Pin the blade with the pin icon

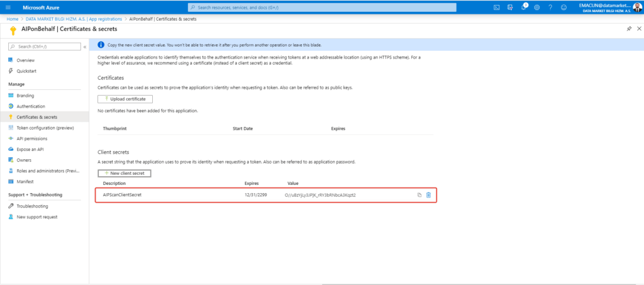click(x=629, y=28)
